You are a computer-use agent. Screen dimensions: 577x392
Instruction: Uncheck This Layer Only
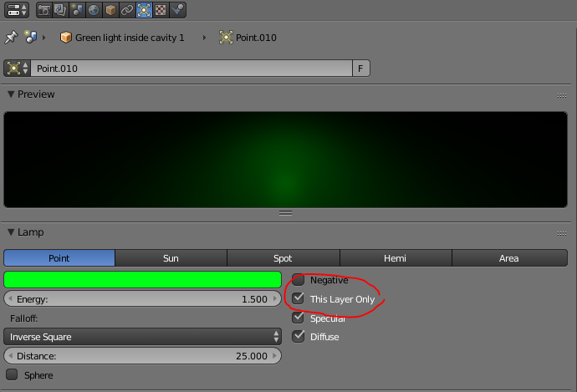click(299, 298)
